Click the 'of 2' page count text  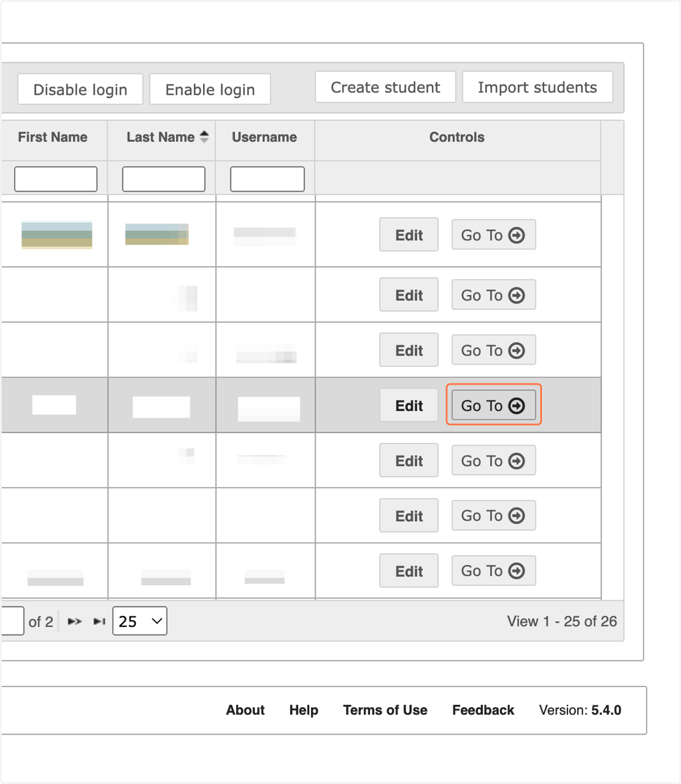coord(41,622)
